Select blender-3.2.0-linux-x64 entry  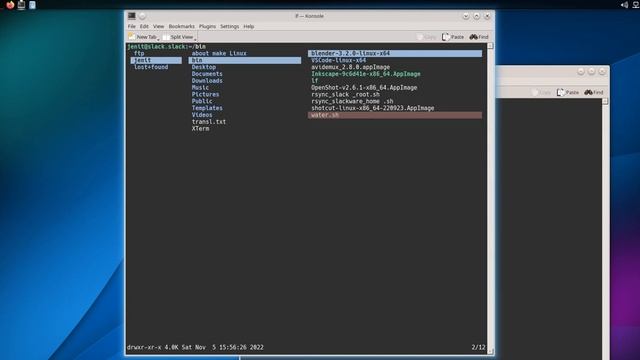click(x=395, y=53)
